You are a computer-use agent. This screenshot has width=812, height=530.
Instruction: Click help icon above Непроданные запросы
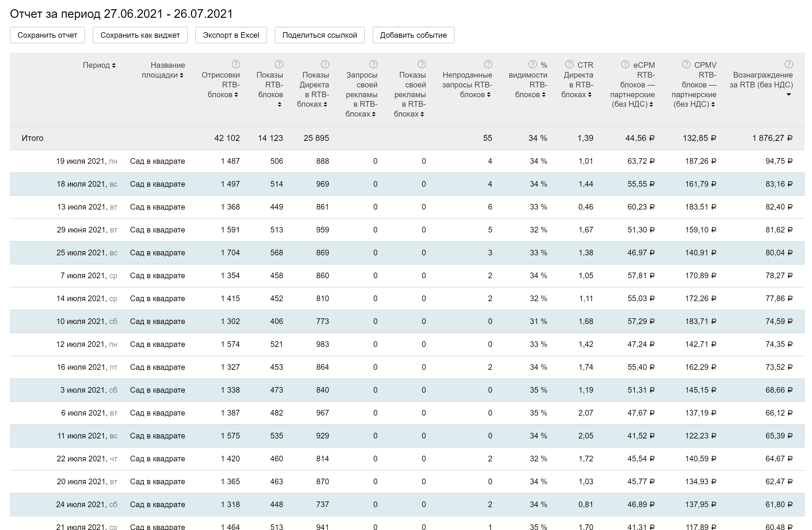coord(488,64)
